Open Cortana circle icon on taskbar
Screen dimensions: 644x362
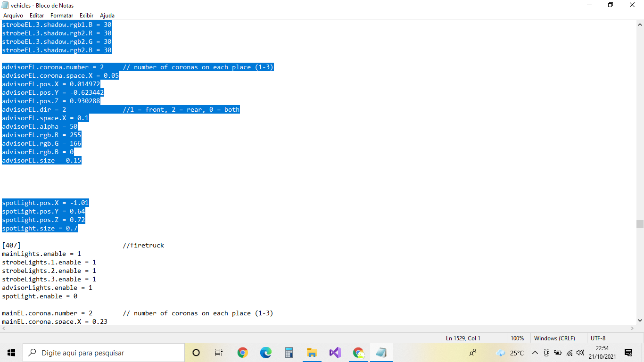click(x=197, y=353)
